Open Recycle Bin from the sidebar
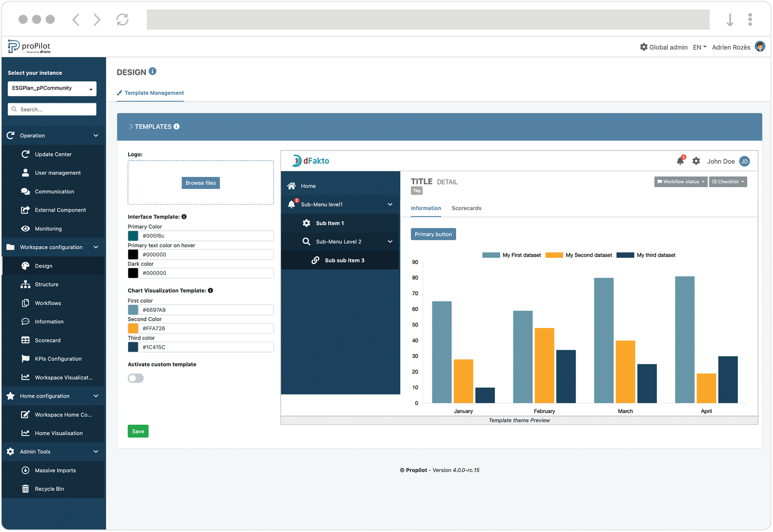Viewport: 773px width, 532px height. pos(49,489)
